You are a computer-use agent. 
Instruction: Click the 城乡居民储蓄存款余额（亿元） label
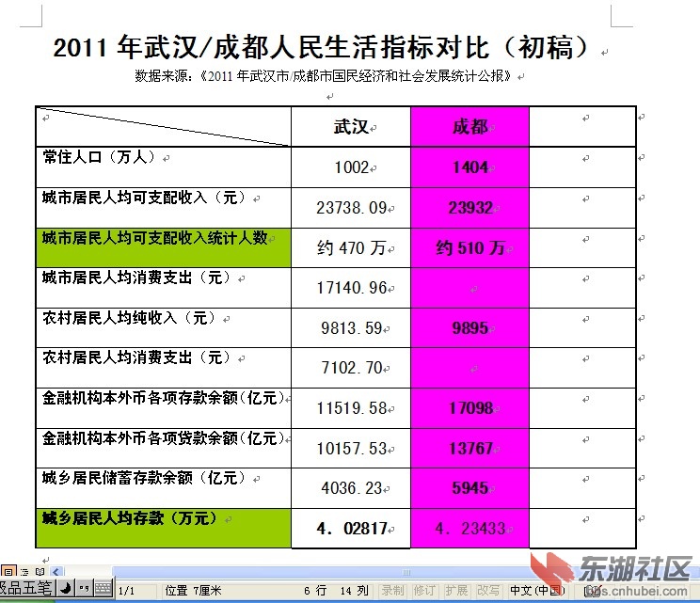pos(144,478)
